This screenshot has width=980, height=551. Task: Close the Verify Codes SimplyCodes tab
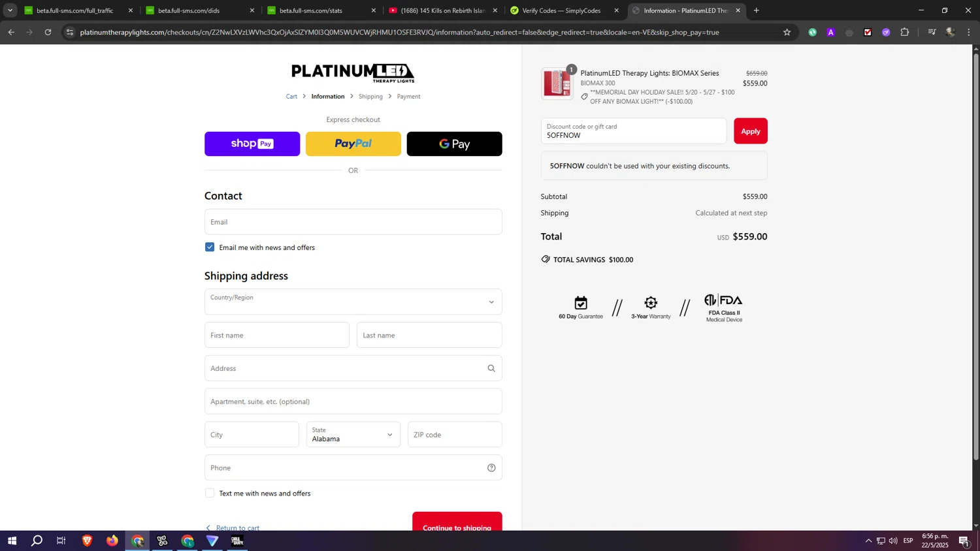click(x=616, y=10)
